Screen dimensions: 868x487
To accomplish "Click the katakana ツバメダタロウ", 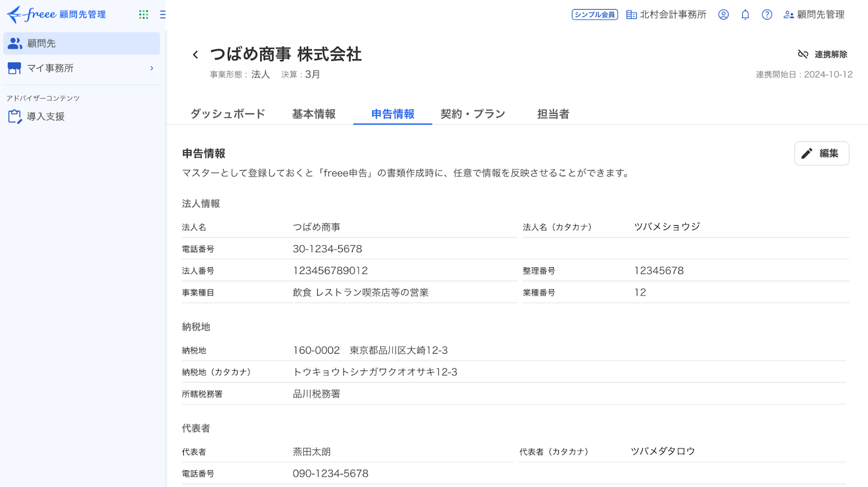I will coord(663,451).
